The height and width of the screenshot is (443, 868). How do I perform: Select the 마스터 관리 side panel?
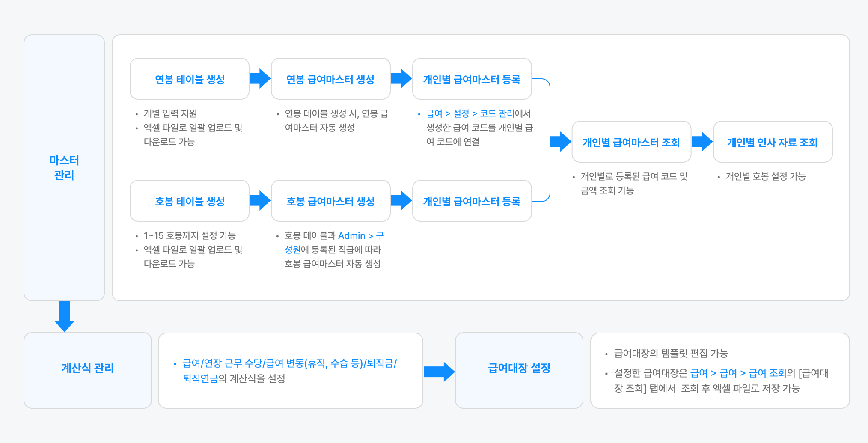click(64, 168)
